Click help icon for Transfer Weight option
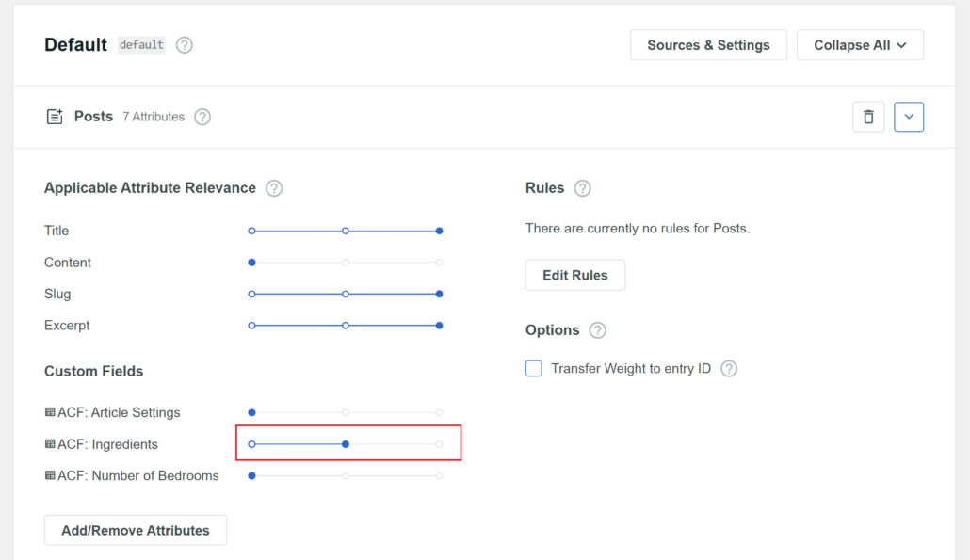970x560 pixels. click(729, 368)
